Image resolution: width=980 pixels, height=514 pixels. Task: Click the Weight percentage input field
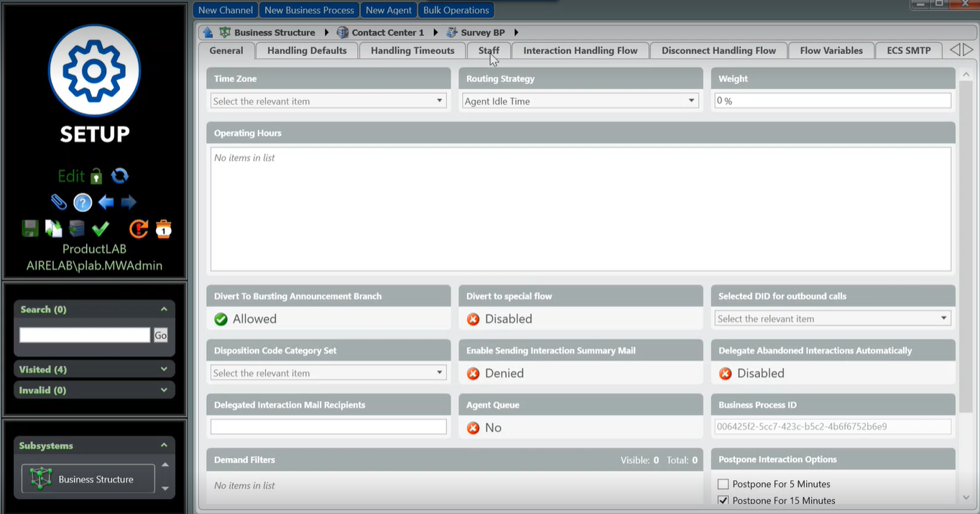pos(832,101)
